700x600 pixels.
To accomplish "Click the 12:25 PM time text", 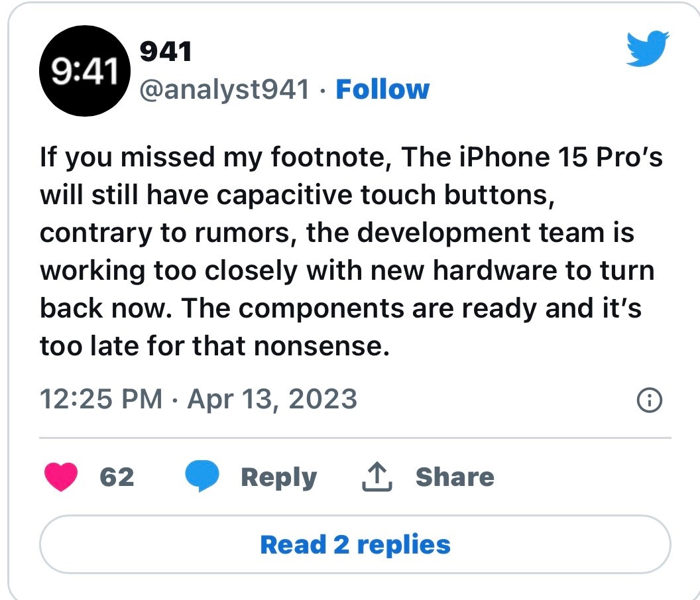I will pyautogui.click(x=101, y=399).
